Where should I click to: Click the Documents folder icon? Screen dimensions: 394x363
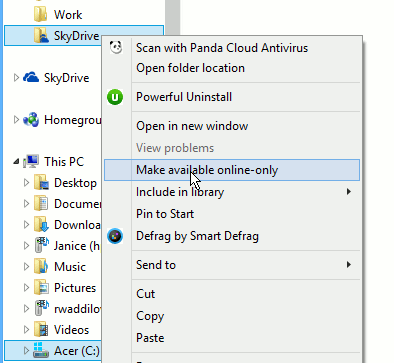pyautogui.click(x=41, y=204)
